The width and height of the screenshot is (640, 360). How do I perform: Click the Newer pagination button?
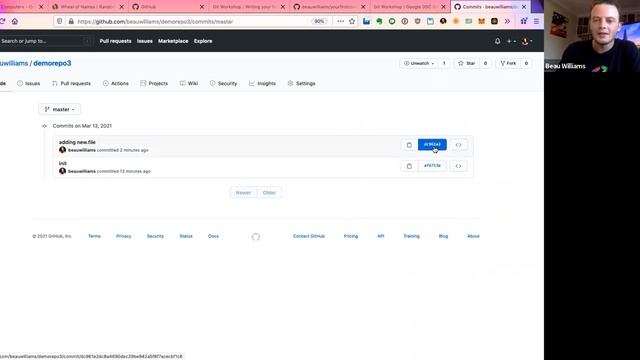[x=243, y=193]
